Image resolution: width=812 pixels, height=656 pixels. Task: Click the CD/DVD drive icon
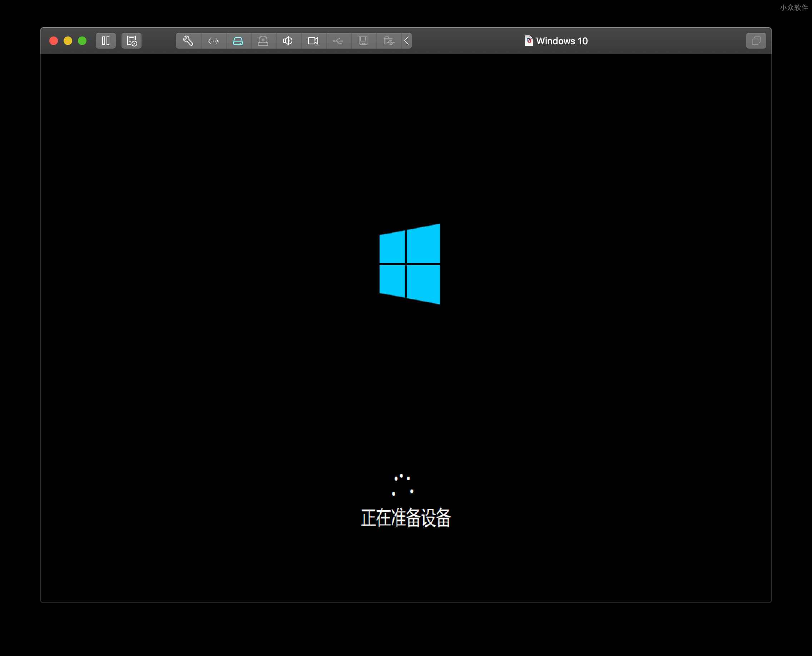(263, 41)
